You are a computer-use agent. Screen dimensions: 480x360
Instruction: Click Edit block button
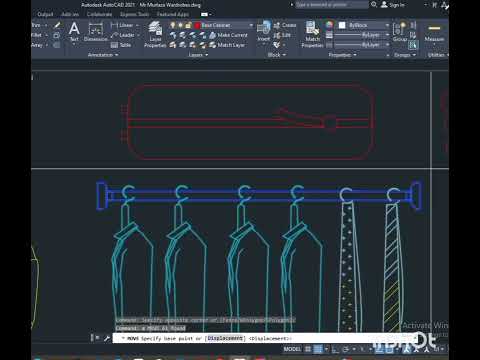(282, 35)
